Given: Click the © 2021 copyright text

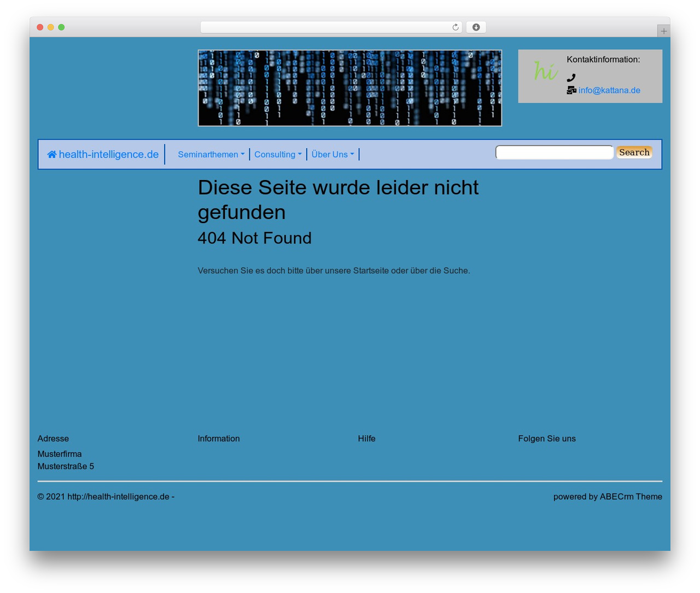Looking at the screenshot, I should (106, 497).
